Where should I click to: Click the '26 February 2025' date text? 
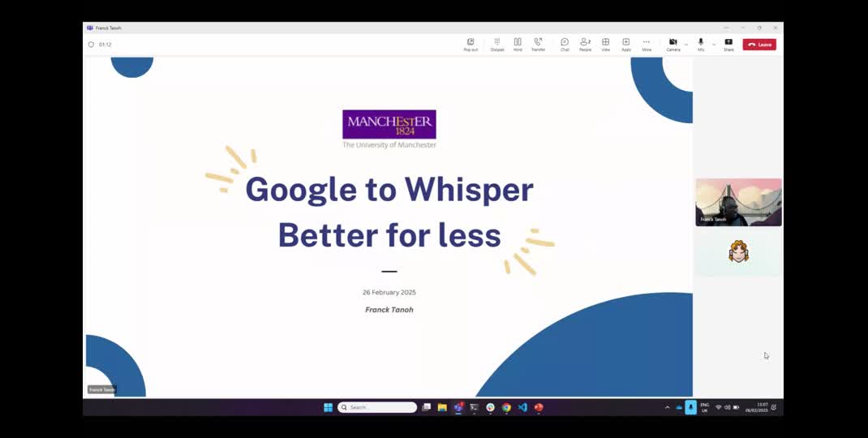[x=389, y=292]
